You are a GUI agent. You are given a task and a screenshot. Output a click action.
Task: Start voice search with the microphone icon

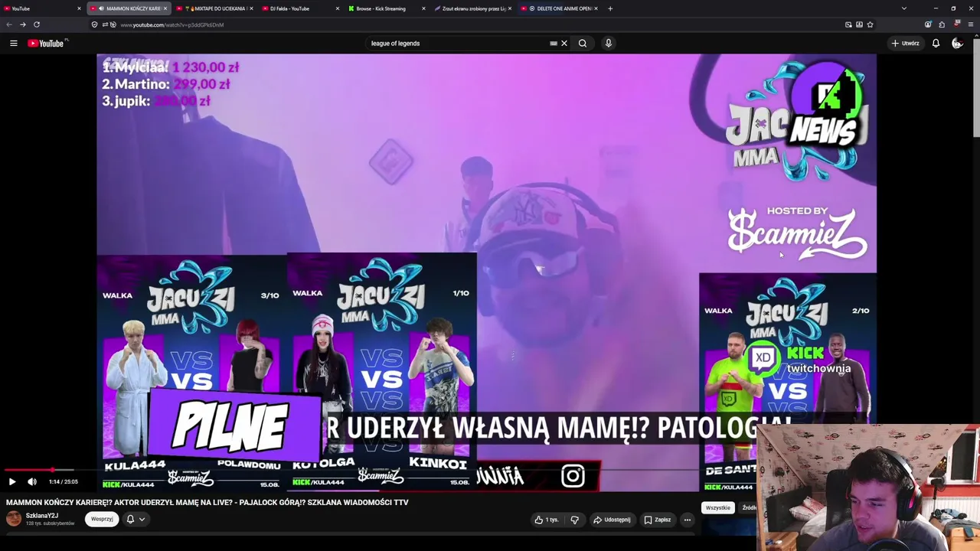(x=609, y=44)
